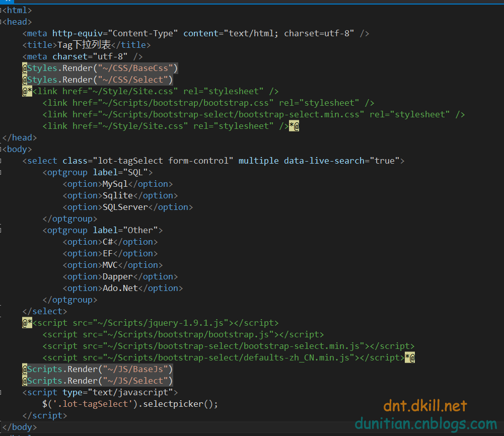504x436 pixels.
Task: Collapse the Other optgroup fold marker
Action: (1, 231)
